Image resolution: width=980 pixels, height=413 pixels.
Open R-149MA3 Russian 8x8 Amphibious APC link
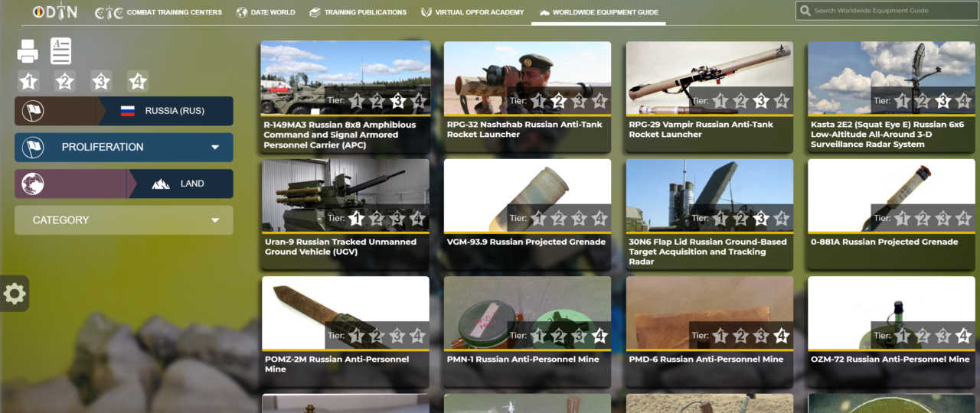pos(340,135)
